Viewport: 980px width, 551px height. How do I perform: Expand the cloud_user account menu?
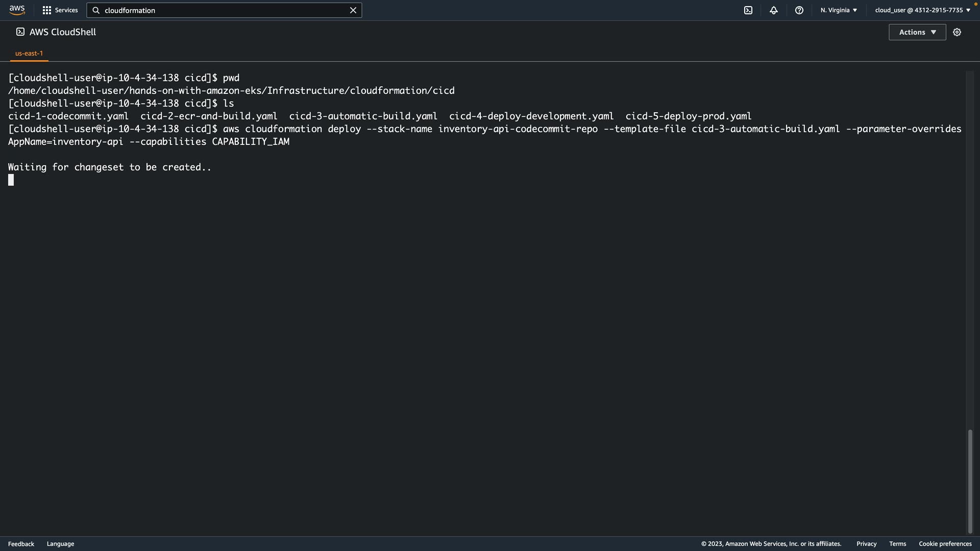pyautogui.click(x=922, y=10)
